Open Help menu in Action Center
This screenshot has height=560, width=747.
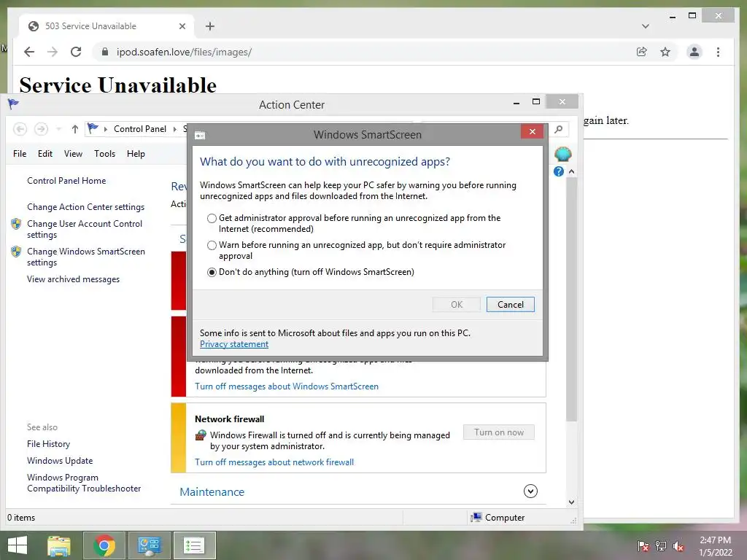click(136, 154)
